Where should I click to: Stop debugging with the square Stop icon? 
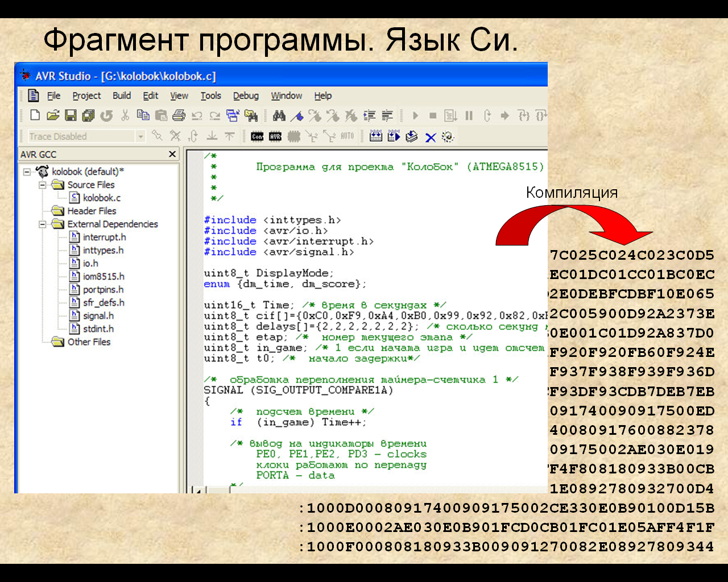[433, 115]
